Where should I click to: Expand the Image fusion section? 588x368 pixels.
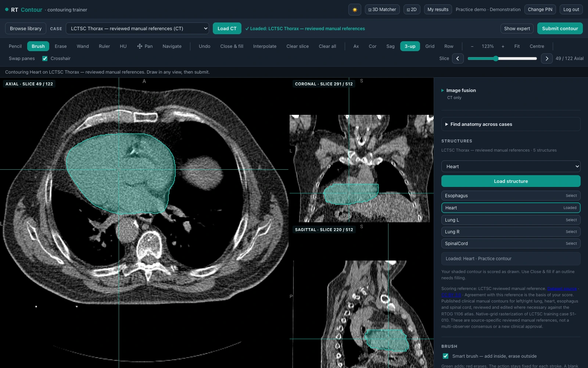click(461, 91)
